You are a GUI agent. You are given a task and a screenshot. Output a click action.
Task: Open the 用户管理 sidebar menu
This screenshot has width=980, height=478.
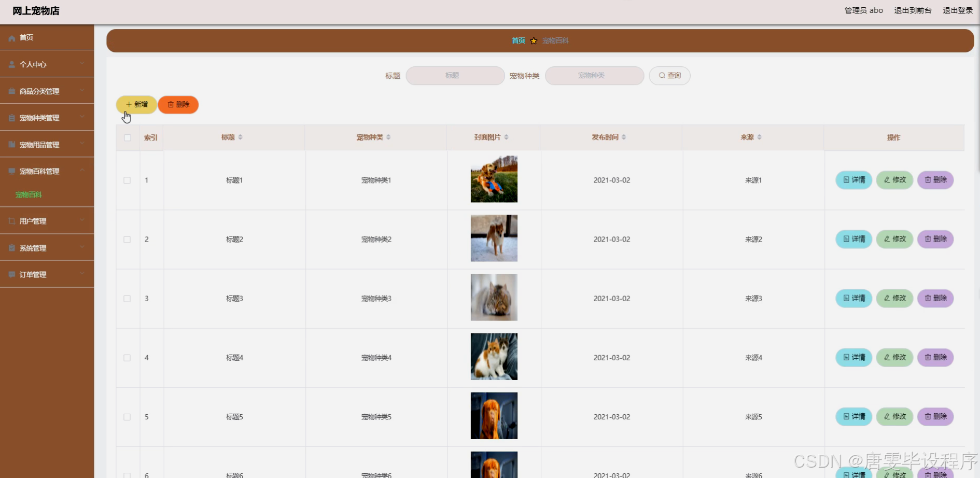tap(47, 221)
